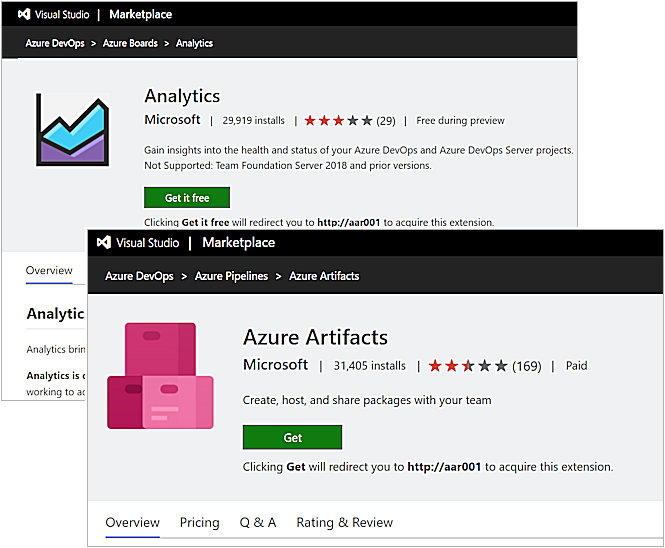Click the Azure Artifacts star rating (169)
The image size is (665, 548).
pyautogui.click(x=485, y=366)
